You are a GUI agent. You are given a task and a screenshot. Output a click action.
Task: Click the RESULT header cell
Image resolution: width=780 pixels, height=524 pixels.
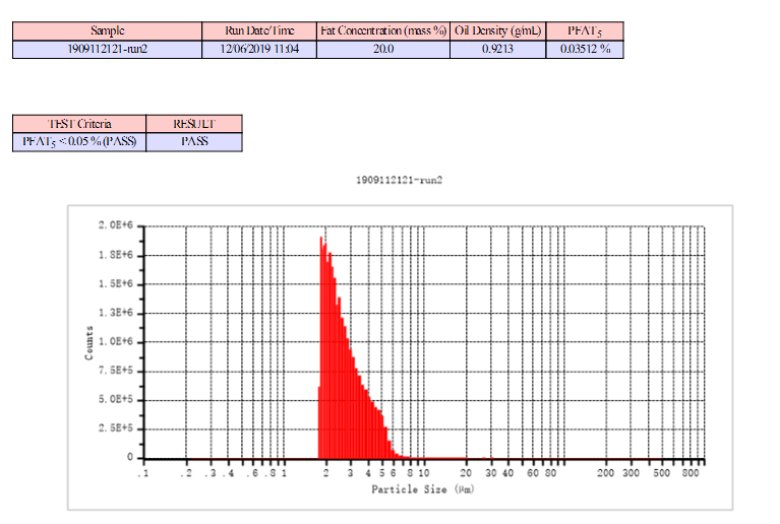193,124
